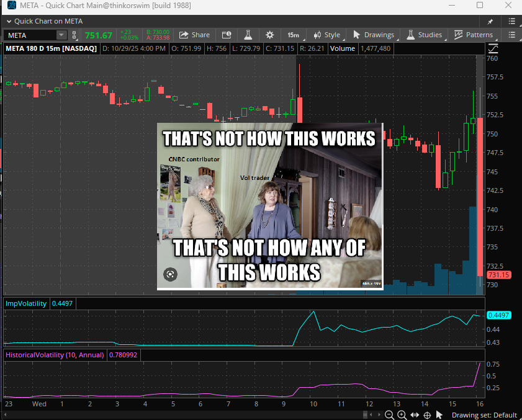This screenshot has width=522, height=420.
Task: Collapse the Quick Chart on META header chevron
Action: (9, 21)
